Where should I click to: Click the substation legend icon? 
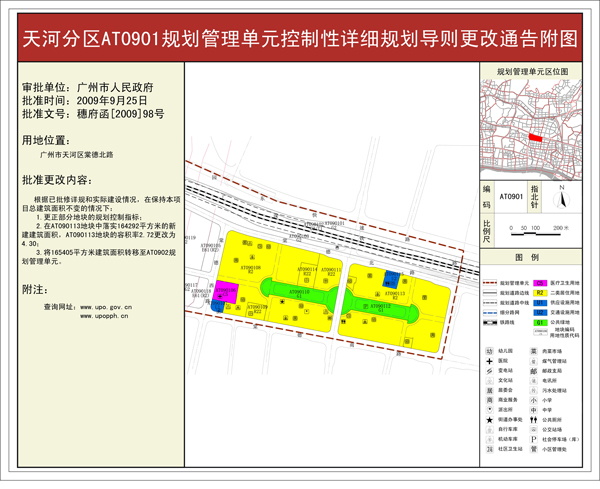[x=489, y=370]
